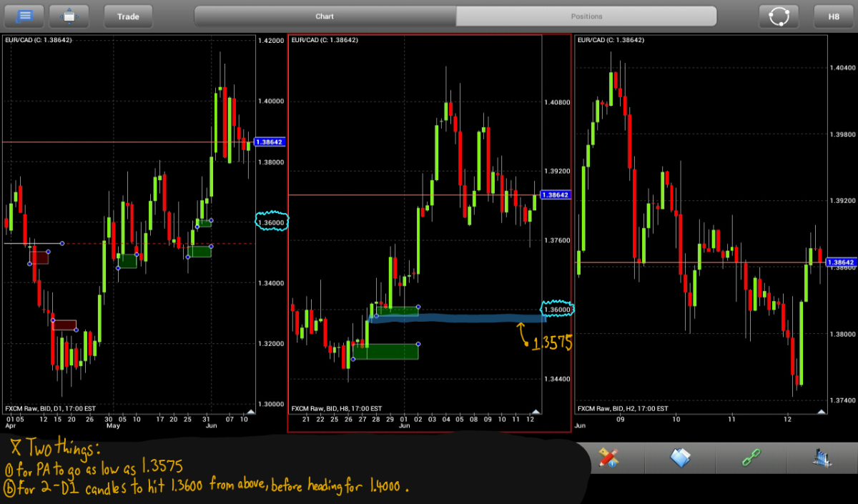Click the 1.37400 axis value on H2 chart
The image size is (858, 504).
[x=842, y=400]
